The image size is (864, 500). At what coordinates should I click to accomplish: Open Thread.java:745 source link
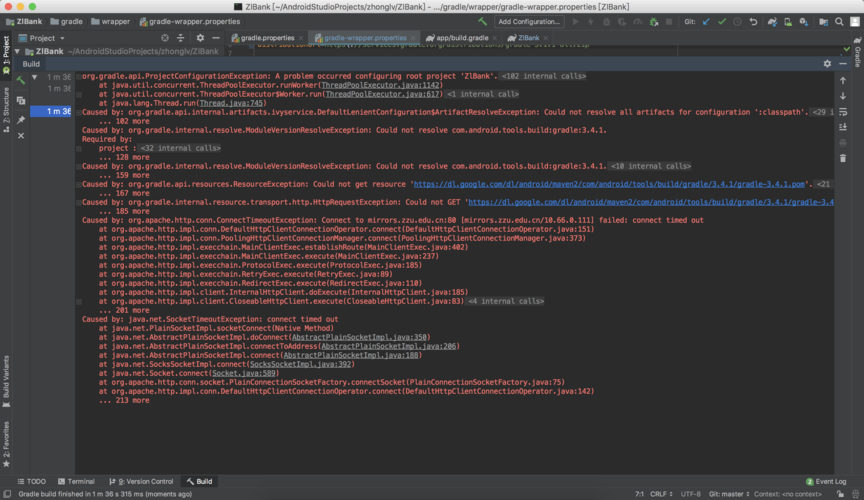(x=231, y=103)
